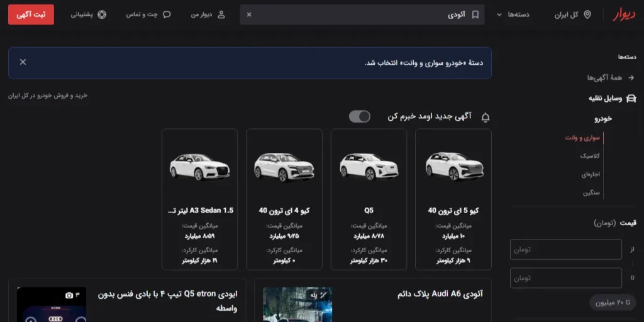
Task: Click the chat bubble icon
Action: point(167,14)
